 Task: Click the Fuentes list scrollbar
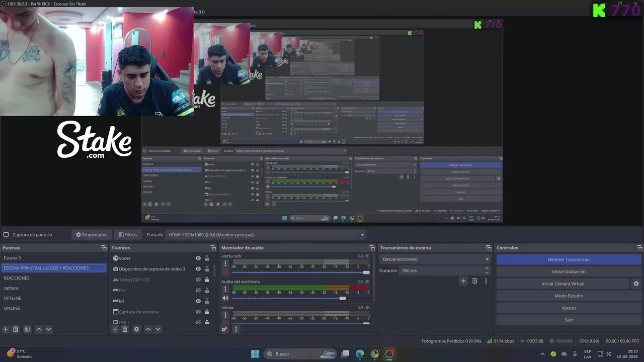215,270
